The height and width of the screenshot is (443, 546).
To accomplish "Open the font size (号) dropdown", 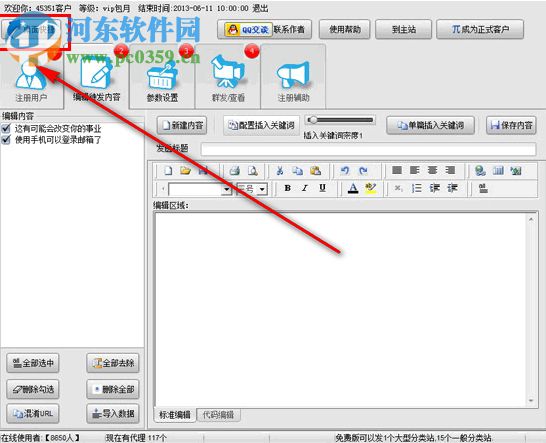I will click(262, 189).
